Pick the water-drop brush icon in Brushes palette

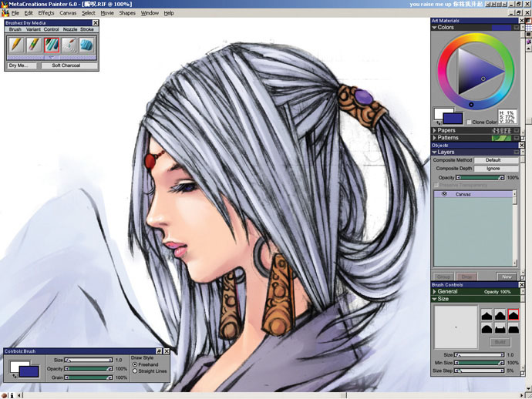pyautogui.click(x=69, y=45)
